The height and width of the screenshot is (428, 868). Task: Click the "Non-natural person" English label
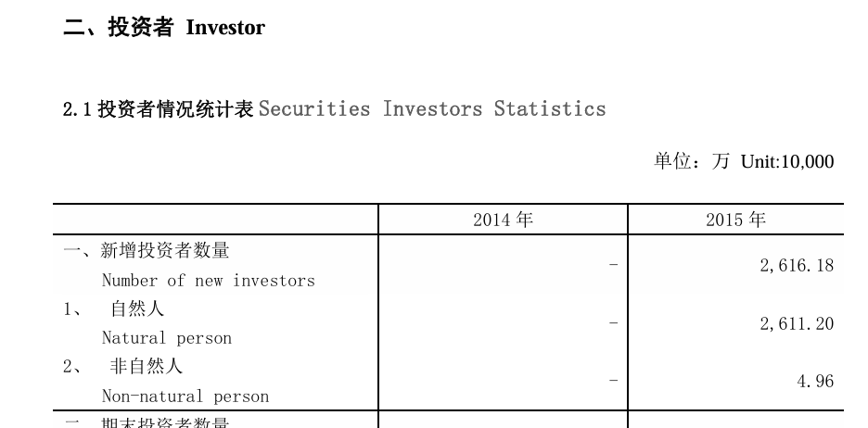tap(185, 397)
